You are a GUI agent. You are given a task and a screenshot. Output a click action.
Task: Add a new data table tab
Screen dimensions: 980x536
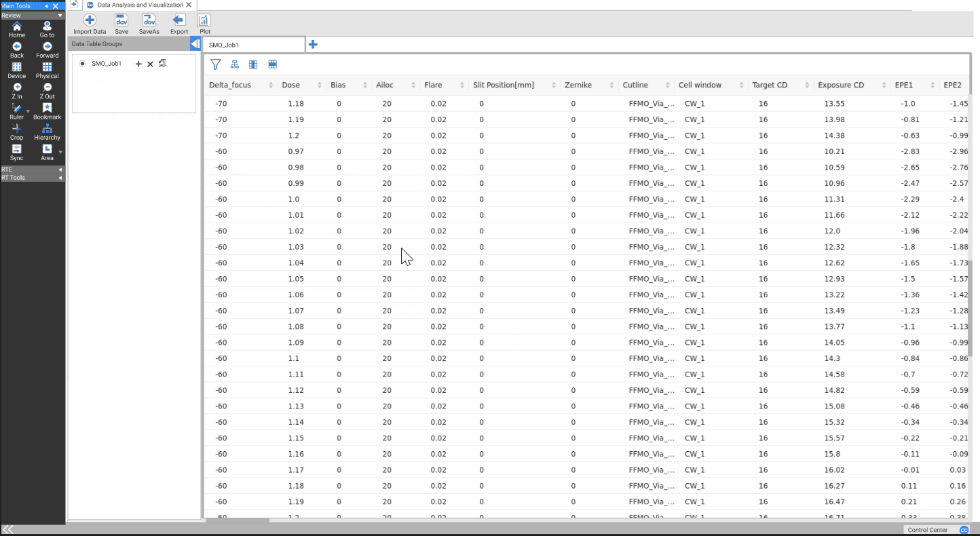tap(313, 45)
